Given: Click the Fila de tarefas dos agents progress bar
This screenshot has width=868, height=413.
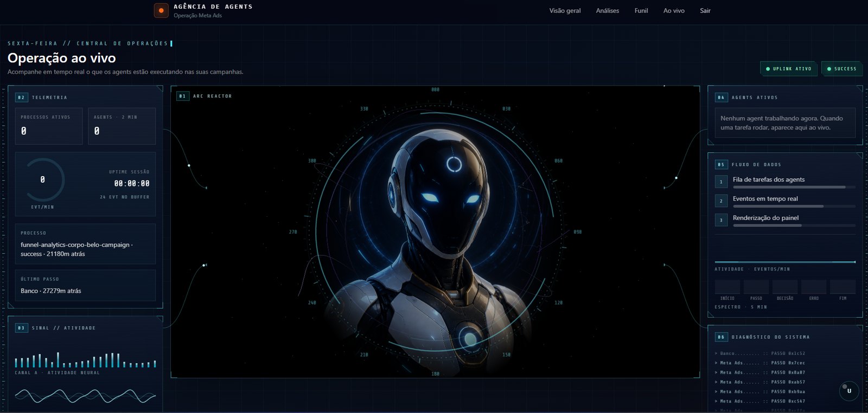Looking at the screenshot, I should (x=794, y=187).
